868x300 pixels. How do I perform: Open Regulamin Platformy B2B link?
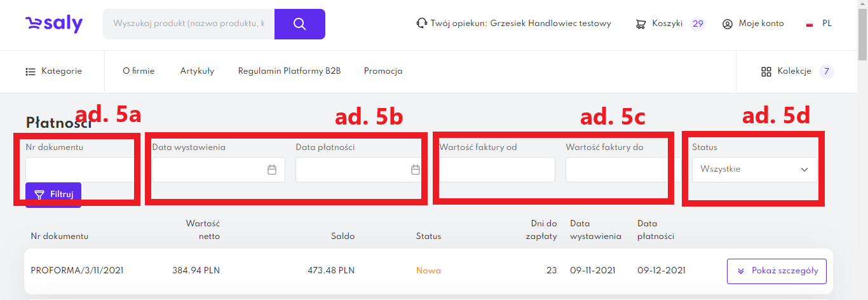tap(289, 71)
